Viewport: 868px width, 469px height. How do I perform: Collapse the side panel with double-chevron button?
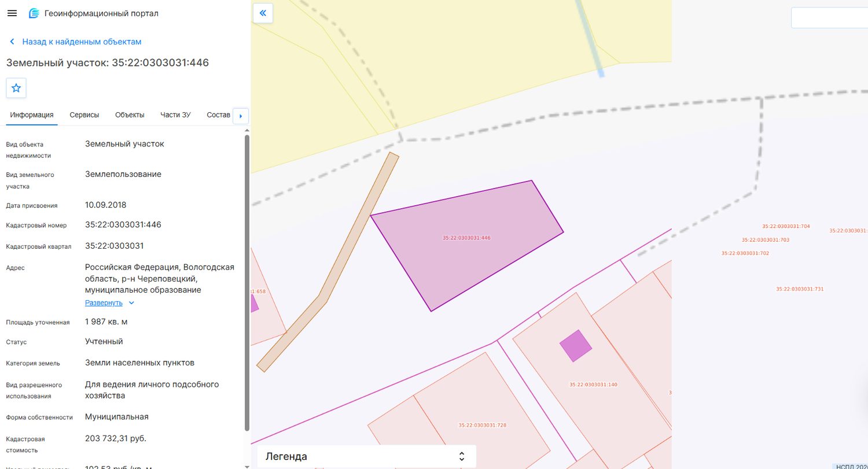[263, 13]
